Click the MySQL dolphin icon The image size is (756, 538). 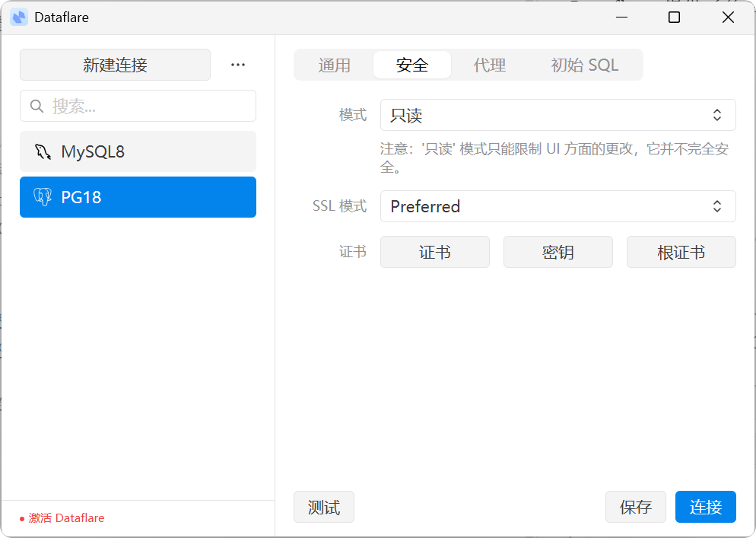[43, 151]
